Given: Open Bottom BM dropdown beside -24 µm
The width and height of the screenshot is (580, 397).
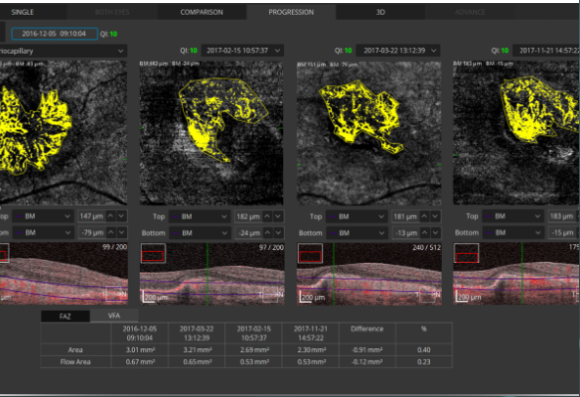Looking at the screenshot, I should click(x=199, y=233).
